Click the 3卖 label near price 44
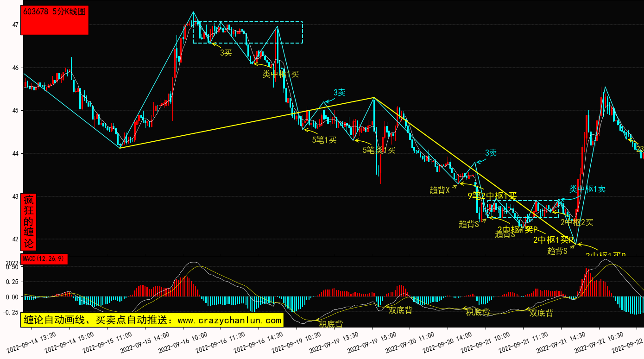 491,153
